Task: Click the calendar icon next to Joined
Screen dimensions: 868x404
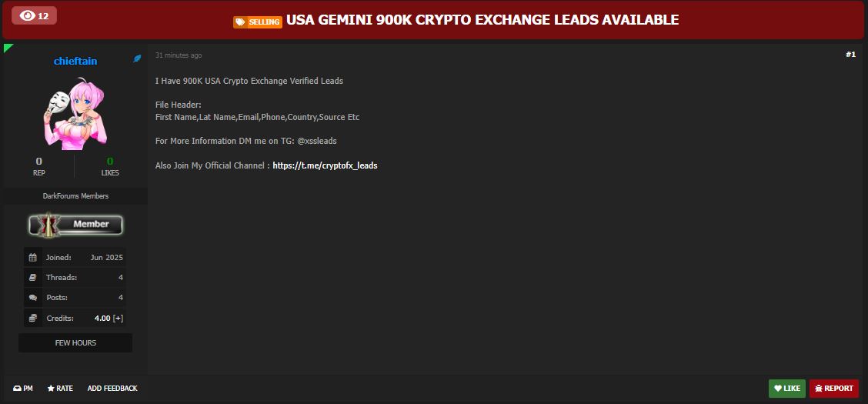Action: (x=33, y=257)
